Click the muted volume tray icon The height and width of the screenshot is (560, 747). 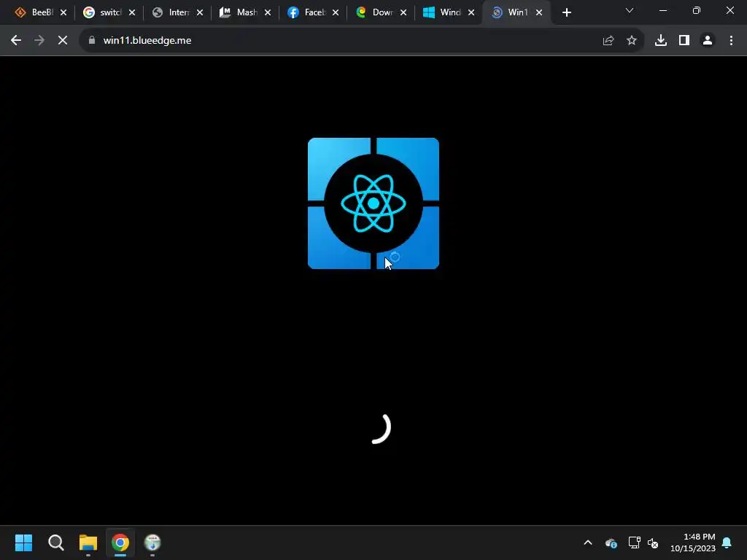tap(653, 542)
